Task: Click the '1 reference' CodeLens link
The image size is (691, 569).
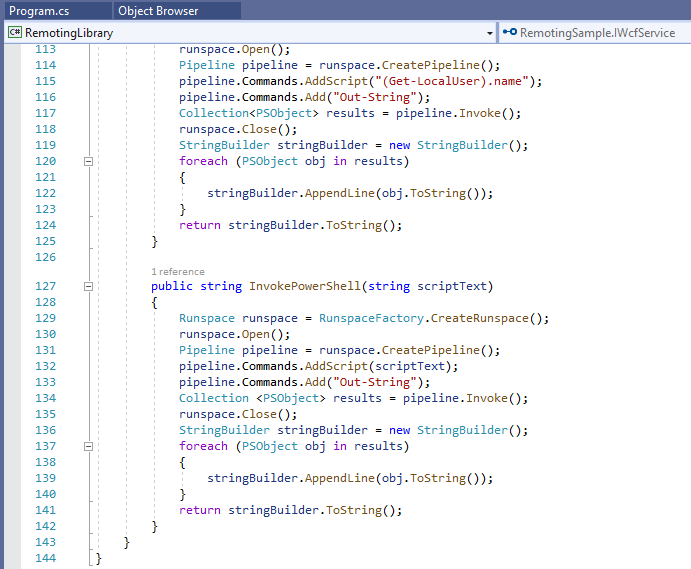Action: tap(178, 271)
